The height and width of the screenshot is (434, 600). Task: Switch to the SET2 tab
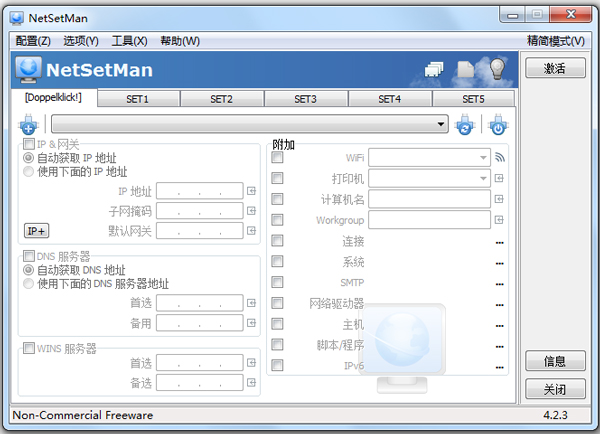point(222,99)
